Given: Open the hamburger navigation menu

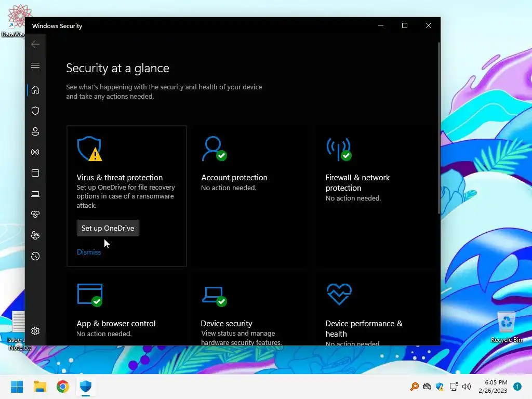Looking at the screenshot, I should coord(35,65).
